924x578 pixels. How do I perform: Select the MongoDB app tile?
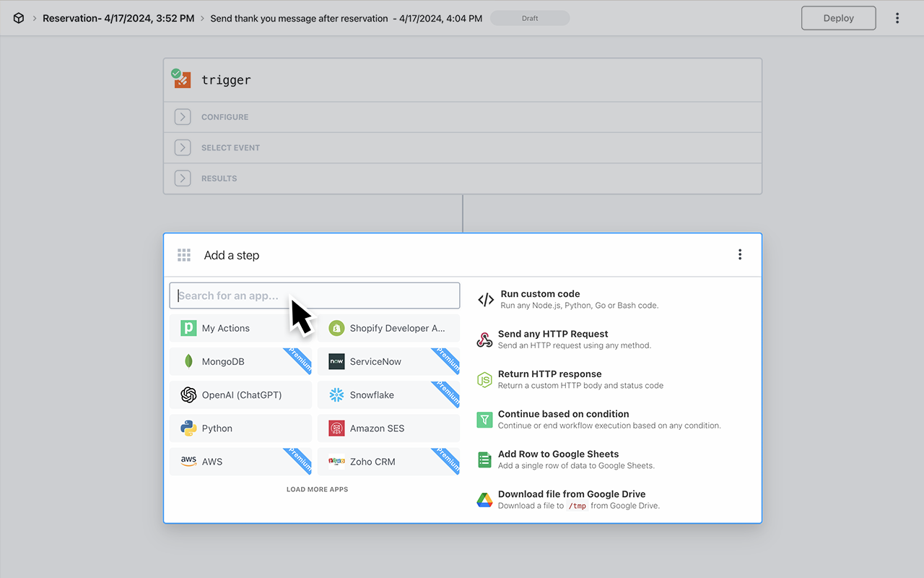(x=240, y=361)
